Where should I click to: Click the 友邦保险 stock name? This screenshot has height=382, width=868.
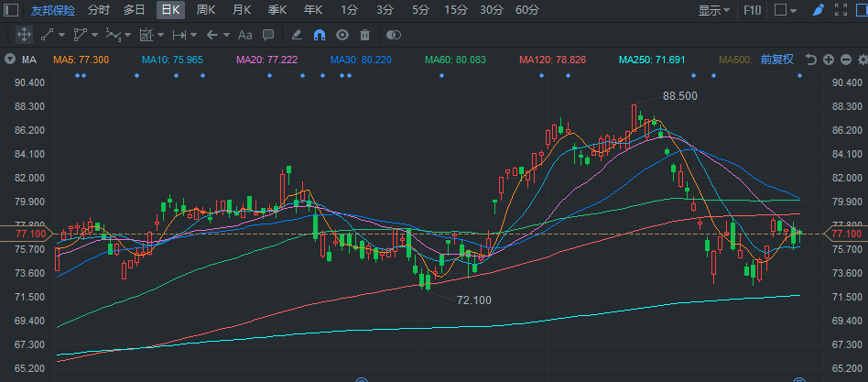52,10
